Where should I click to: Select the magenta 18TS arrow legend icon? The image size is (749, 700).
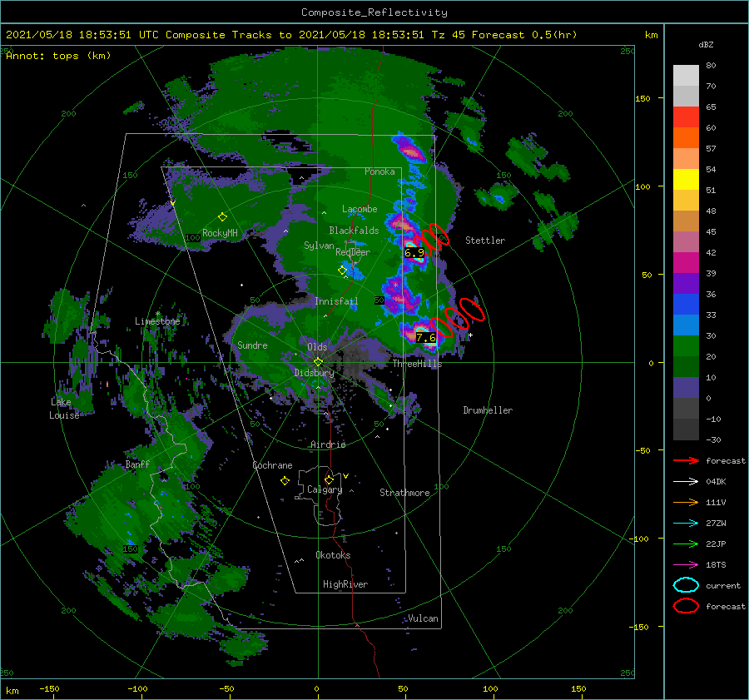[686, 565]
